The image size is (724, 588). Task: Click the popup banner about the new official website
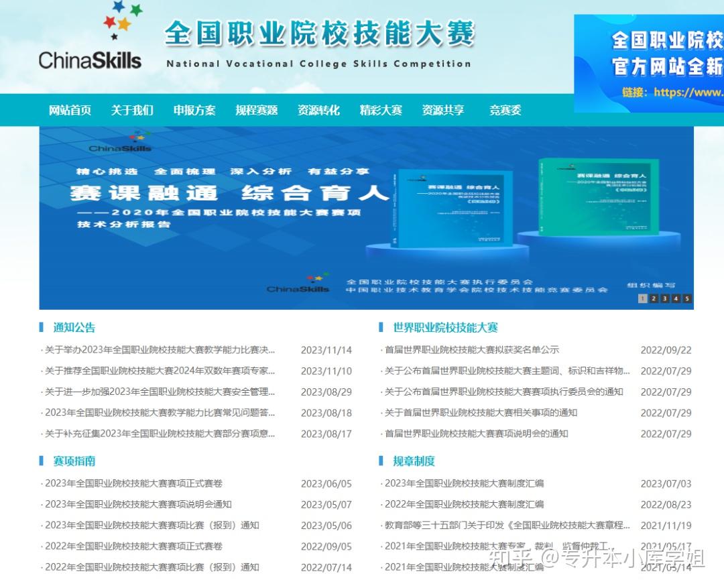coord(649,63)
